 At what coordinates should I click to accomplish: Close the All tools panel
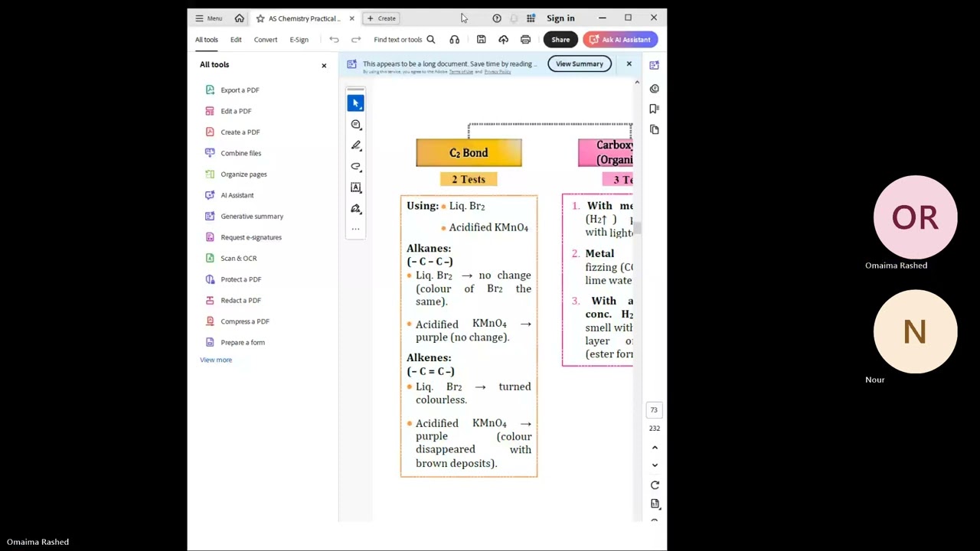(x=324, y=65)
